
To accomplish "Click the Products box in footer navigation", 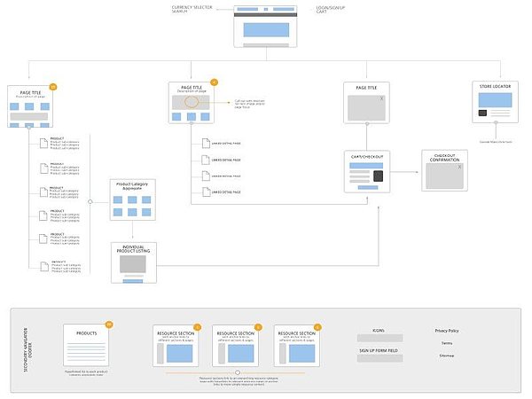I will pyautogui.click(x=86, y=345).
